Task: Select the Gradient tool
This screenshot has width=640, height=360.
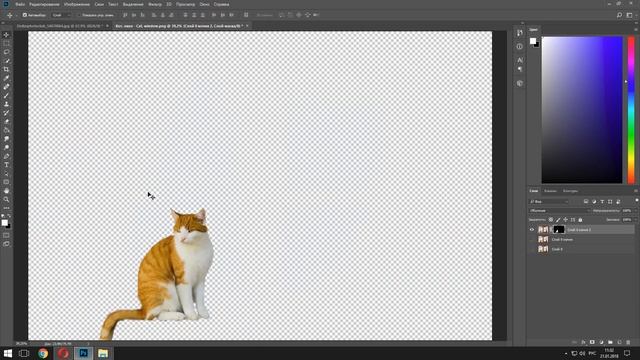Action: click(x=6, y=130)
